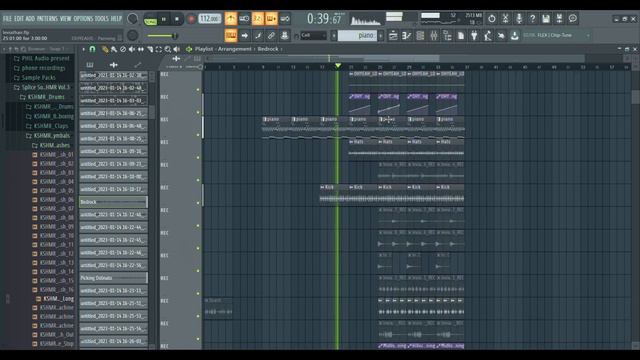640x360 pixels.
Task: Click the question mark help icon
Action: pyautogui.click(x=532, y=18)
